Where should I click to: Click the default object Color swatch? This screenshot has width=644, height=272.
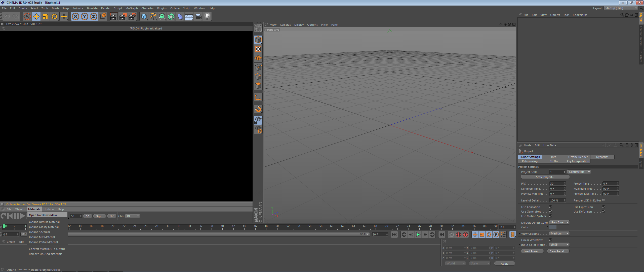click(x=553, y=227)
